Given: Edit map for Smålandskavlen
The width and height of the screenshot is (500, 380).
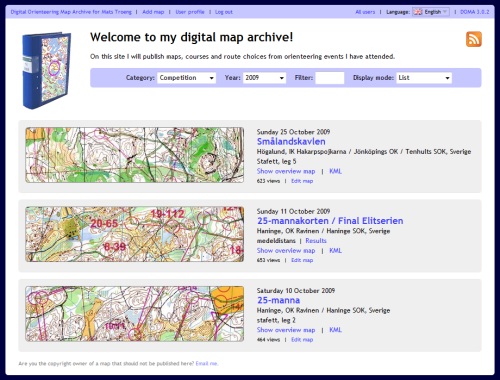Looking at the screenshot, I should click(302, 181).
